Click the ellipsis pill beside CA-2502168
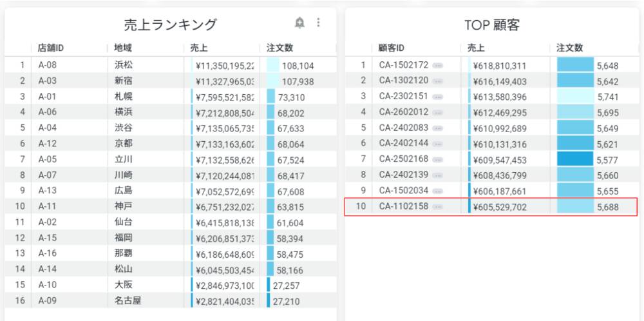The height and width of the screenshot is (321, 644). pos(438,159)
